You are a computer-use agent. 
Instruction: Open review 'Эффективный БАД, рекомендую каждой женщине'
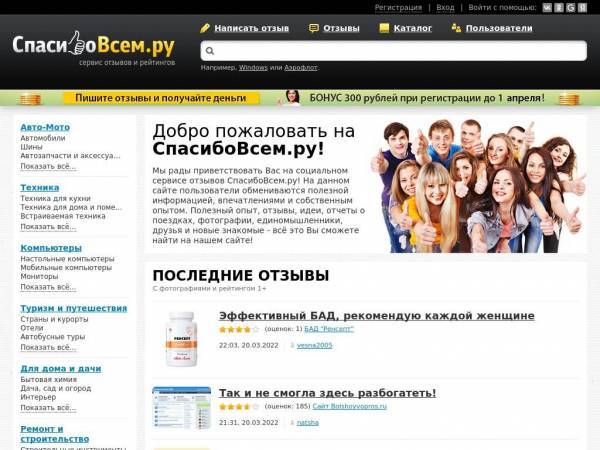tap(377, 316)
